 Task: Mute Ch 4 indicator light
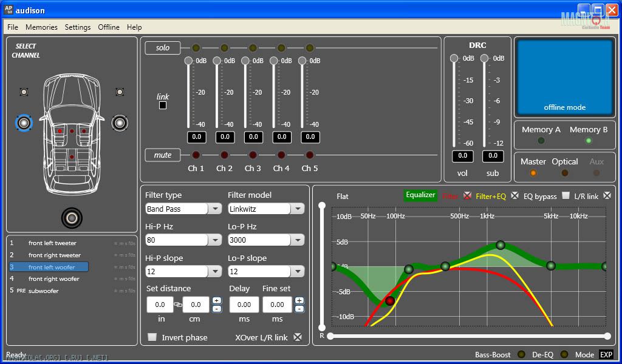(281, 155)
